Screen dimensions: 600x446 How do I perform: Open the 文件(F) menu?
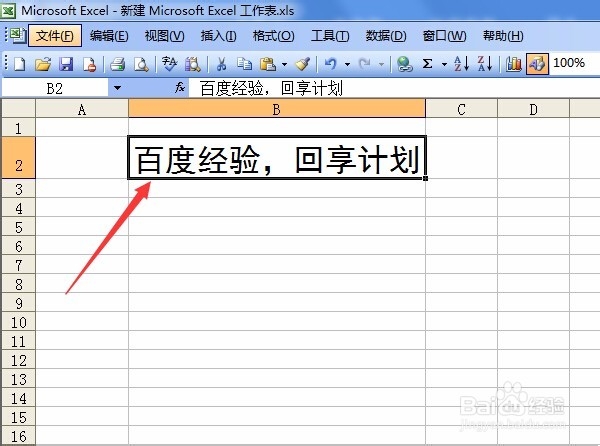[55, 36]
